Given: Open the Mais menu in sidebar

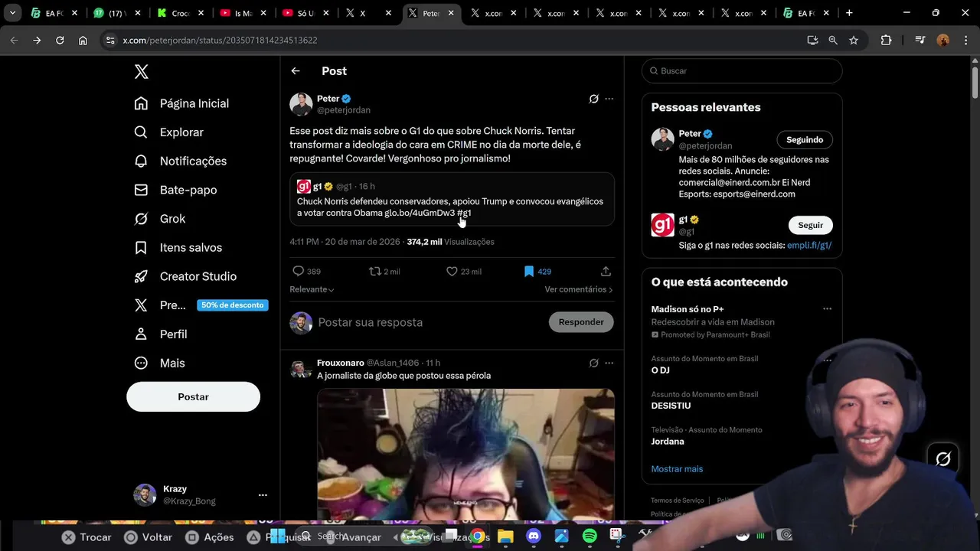Looking at the screenshot, I should pyautogui.click(x=159, y=364).
